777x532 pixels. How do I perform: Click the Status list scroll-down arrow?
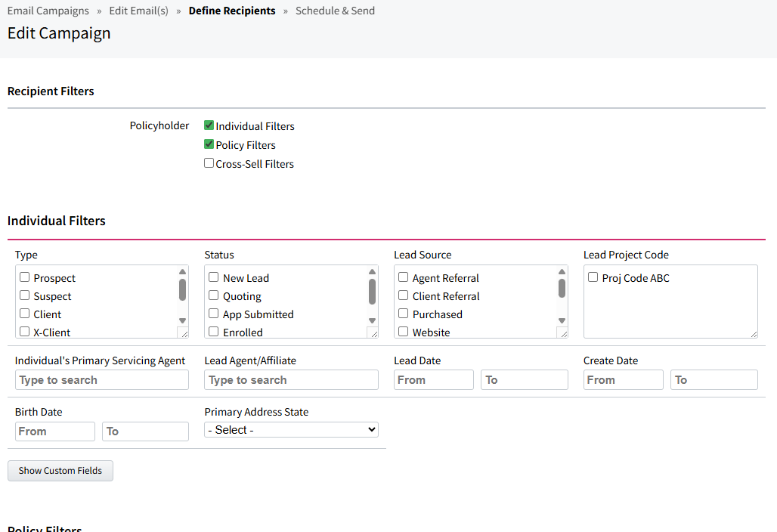click(x=372, y=320)
